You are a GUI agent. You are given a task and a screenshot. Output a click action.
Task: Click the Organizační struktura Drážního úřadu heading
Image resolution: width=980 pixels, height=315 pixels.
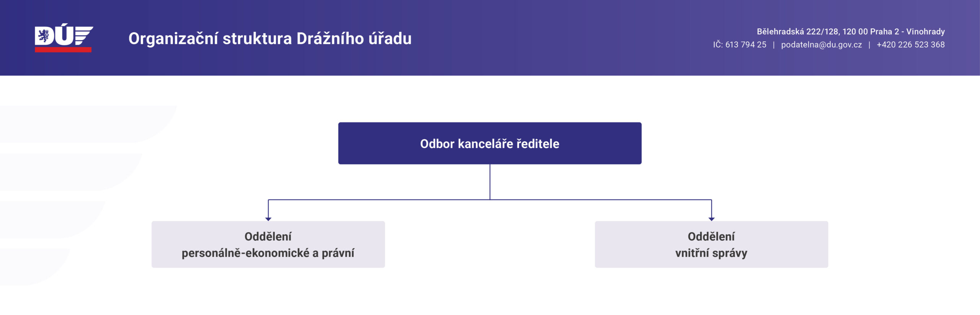point(270,39)
